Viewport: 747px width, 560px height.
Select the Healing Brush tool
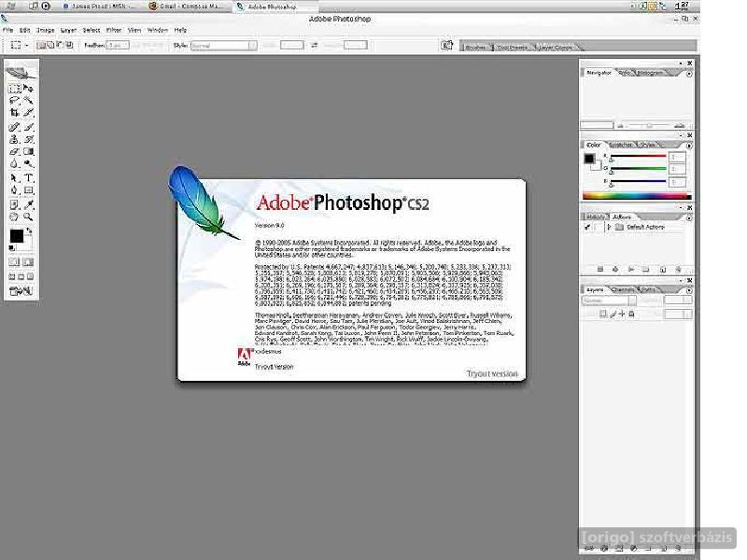point(14,127)
